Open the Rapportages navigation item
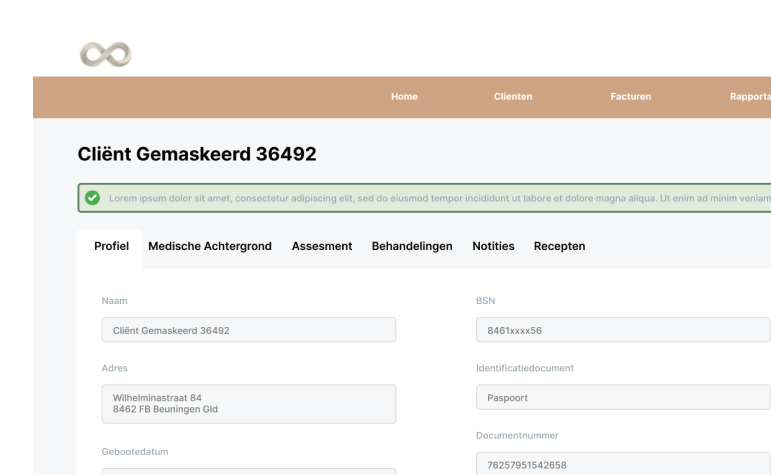This screenshot has height=475, width=771. (750, 97)
